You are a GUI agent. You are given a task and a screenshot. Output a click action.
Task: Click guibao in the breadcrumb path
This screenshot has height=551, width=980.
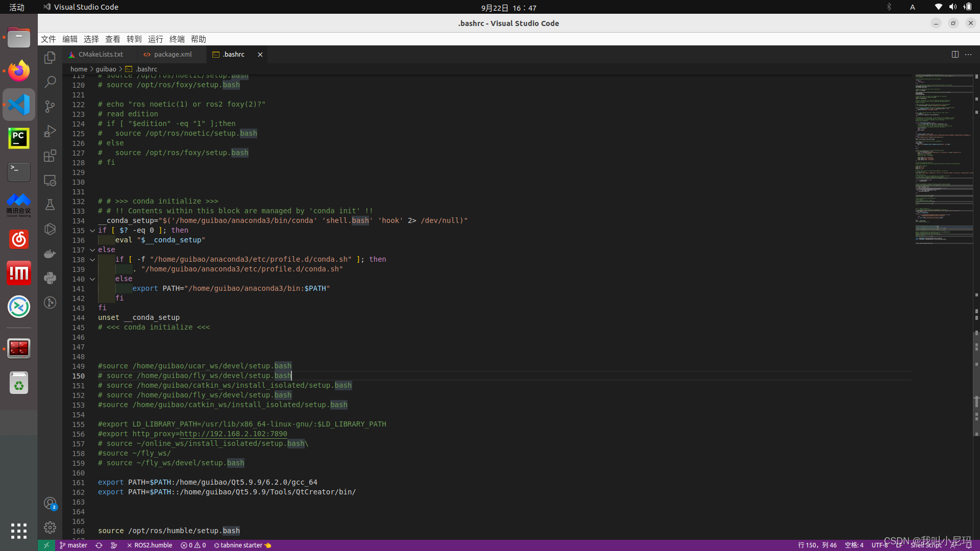click(x=106, y=69)
